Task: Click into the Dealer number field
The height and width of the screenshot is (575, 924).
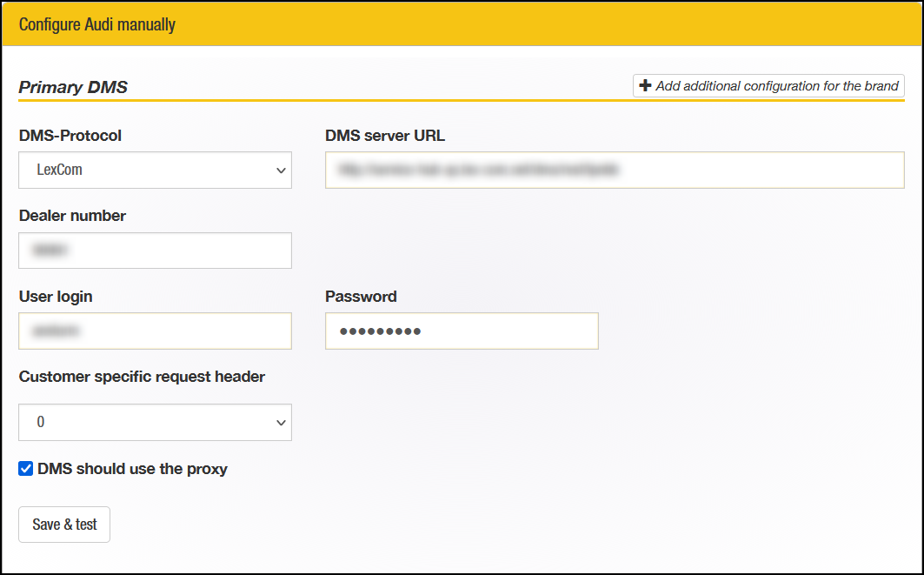Action: 155,251
